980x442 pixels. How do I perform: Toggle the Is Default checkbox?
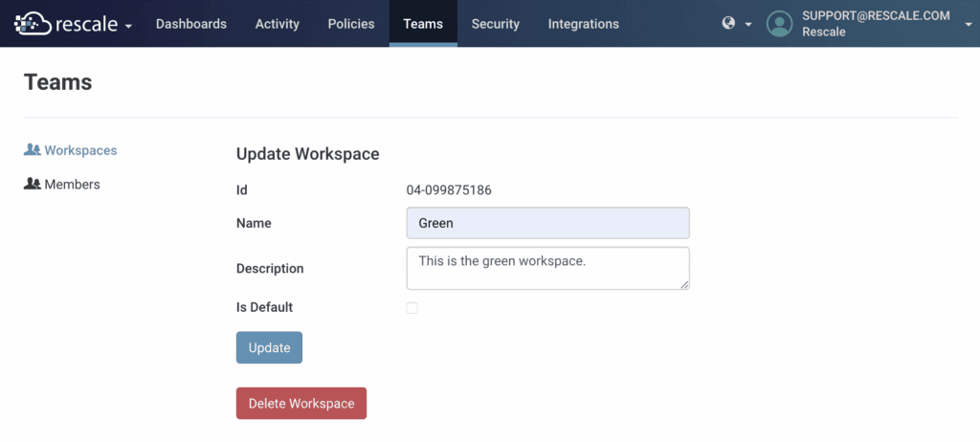[412, 308]
